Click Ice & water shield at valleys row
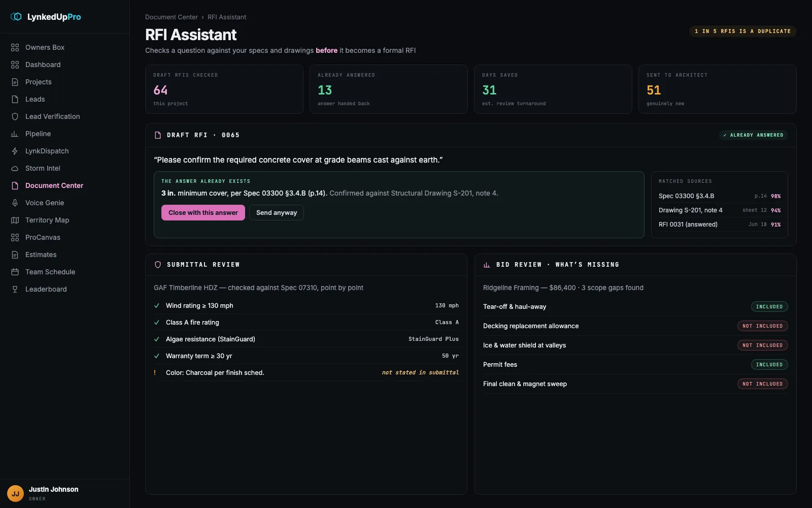This screenshot has width=812, height=508. click(635, 345)
